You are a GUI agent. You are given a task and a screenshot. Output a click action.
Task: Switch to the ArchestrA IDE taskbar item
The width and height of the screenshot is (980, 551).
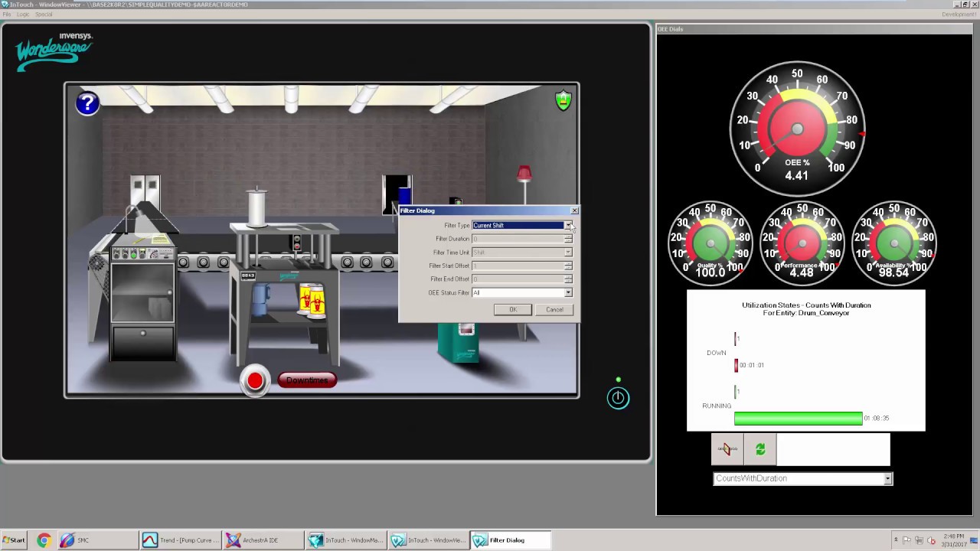263,540
